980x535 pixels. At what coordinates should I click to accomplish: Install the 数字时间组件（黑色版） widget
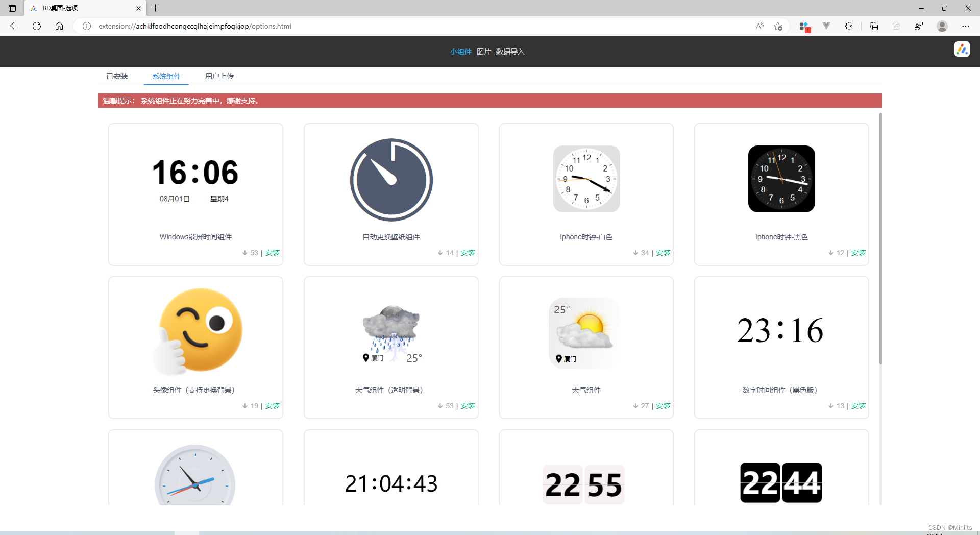pyautogui.click(x=859, y=406)
